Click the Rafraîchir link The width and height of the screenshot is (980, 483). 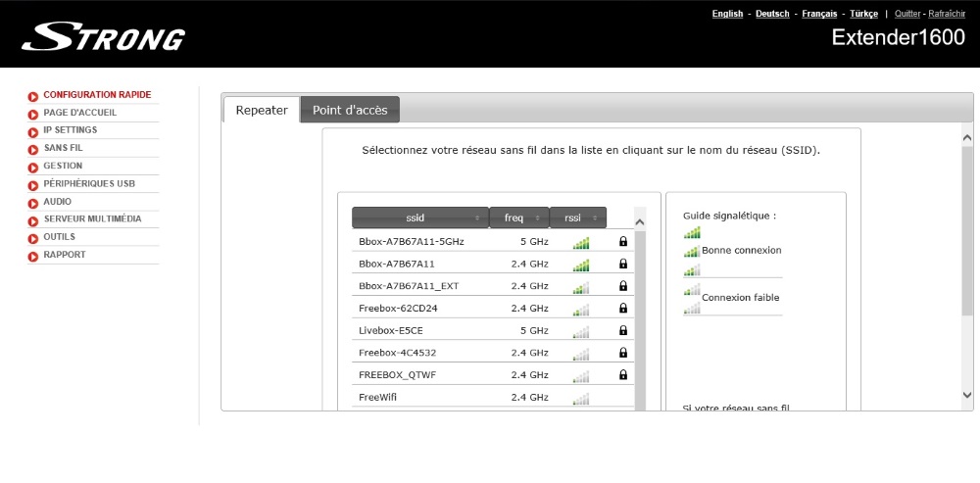click(947, 14)
